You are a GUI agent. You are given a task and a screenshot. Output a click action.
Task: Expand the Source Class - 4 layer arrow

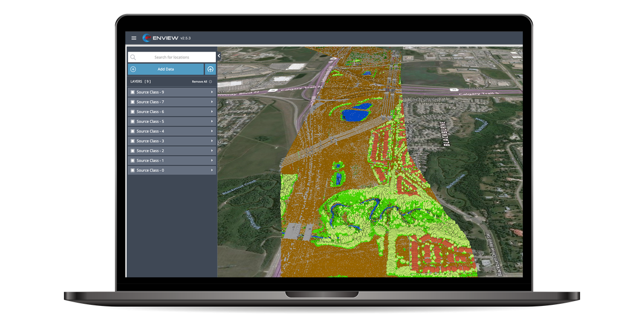coord(212,131)
